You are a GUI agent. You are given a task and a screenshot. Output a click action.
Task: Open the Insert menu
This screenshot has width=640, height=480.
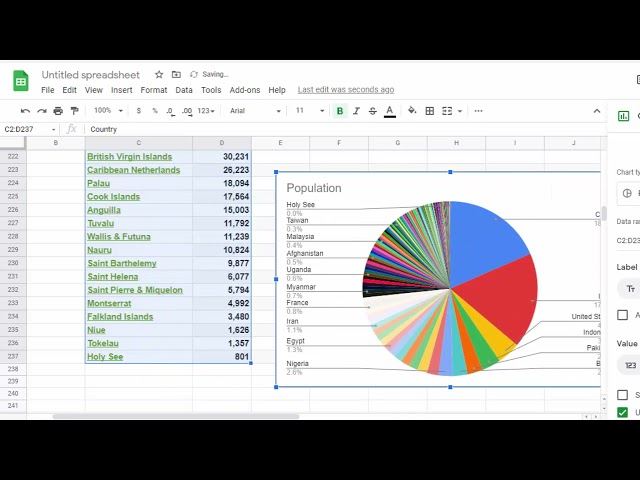(122, 90)
